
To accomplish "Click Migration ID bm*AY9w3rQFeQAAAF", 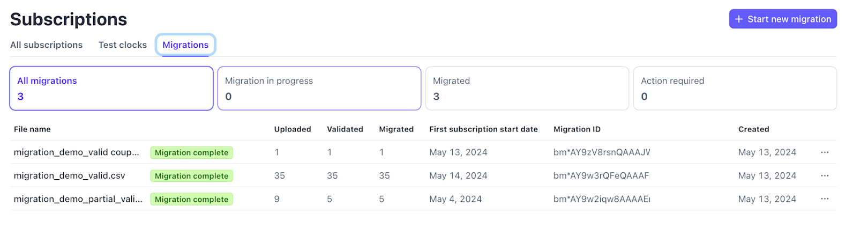I will 601,175.
